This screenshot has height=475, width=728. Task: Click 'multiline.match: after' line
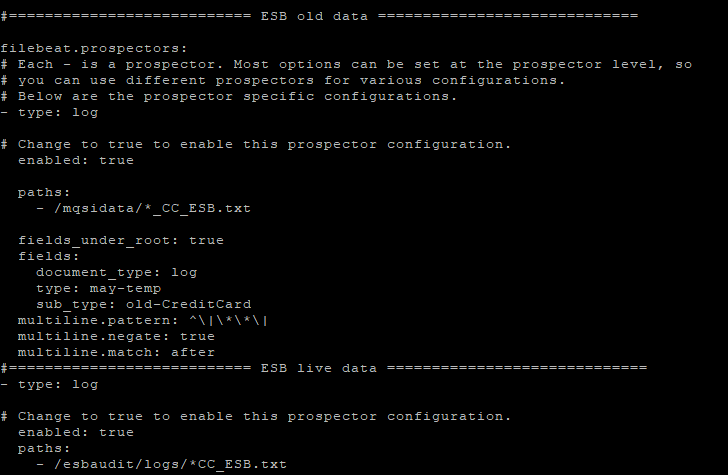click(116, 352)
